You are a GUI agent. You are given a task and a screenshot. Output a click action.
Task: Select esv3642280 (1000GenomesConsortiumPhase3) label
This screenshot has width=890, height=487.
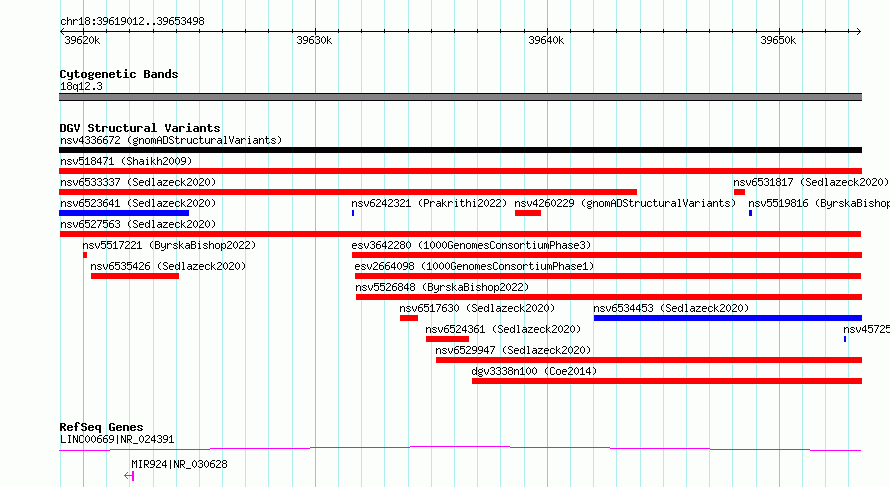471,245
